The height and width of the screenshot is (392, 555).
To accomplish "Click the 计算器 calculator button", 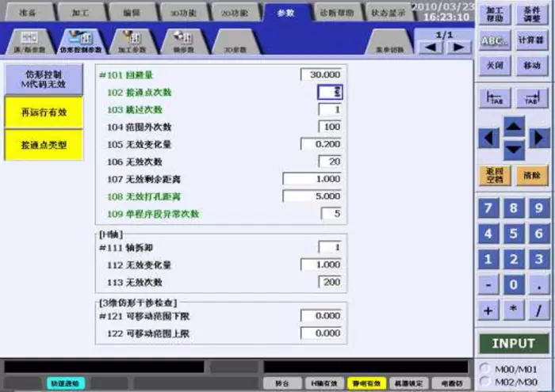I will click(531, 41).
